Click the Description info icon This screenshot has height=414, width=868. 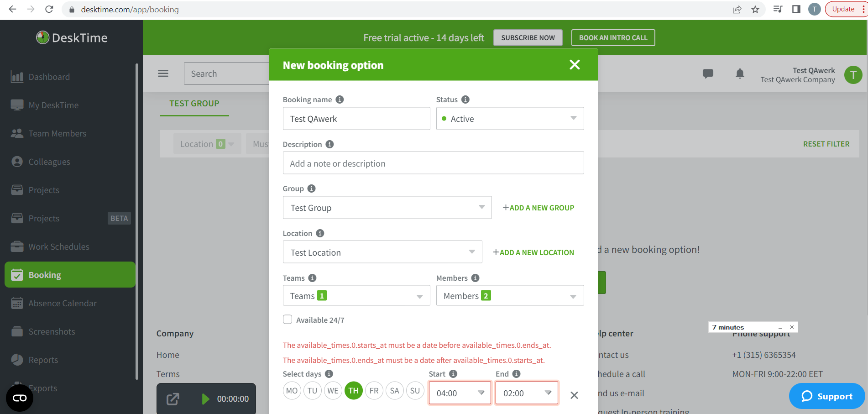pos(329,144)
